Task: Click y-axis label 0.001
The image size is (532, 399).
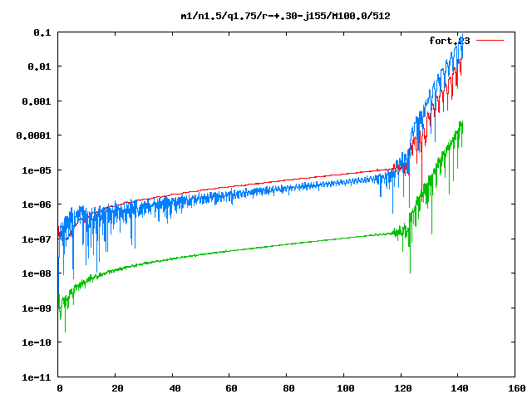Action: [37, 101]
